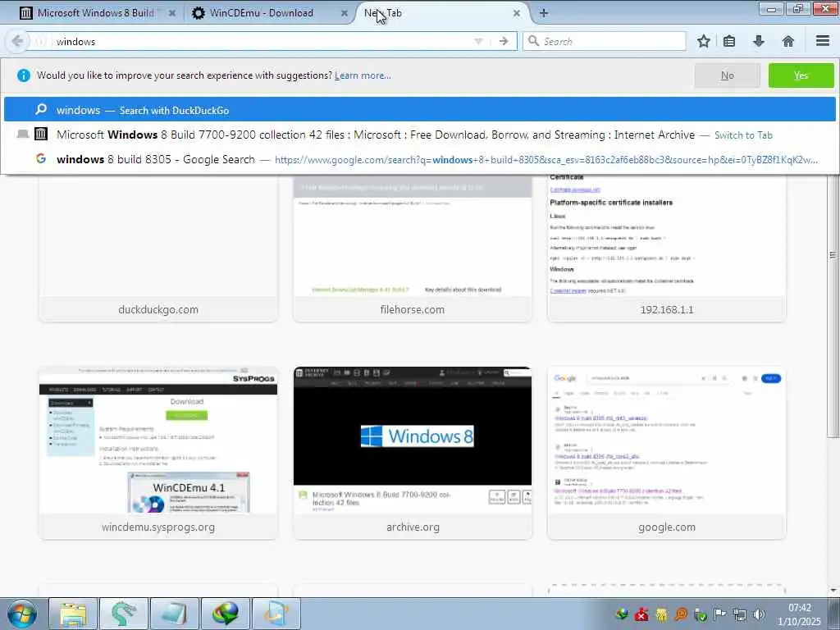Screen dimensions: 840x630
Task: Open the green dragon app on taskbar
Action: coord(123,614)
